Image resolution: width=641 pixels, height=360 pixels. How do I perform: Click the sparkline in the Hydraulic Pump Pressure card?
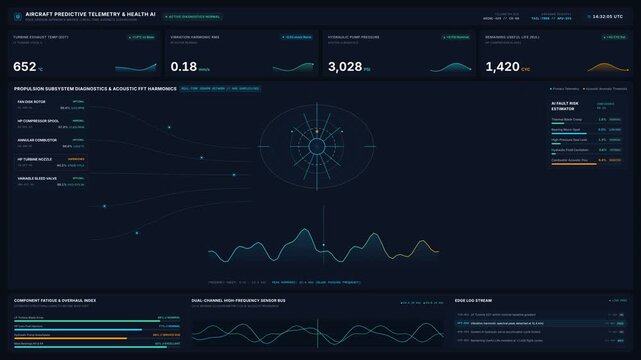pos(450,67)
